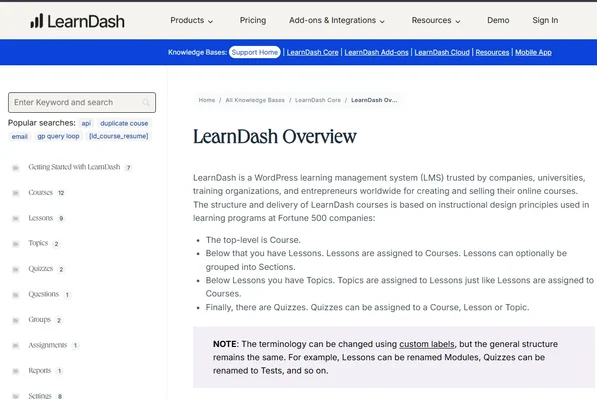Open Resources knowledge base link in blue bar
Screen dimensions: 597x399
pos(492,53)
